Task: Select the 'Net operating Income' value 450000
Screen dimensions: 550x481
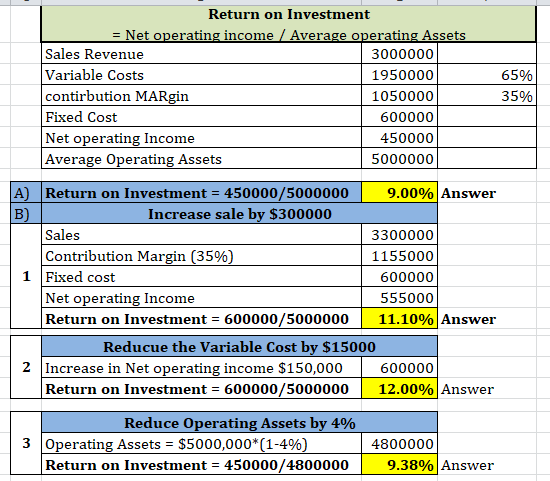Action: pyautogui.click(x=400, y=138)
